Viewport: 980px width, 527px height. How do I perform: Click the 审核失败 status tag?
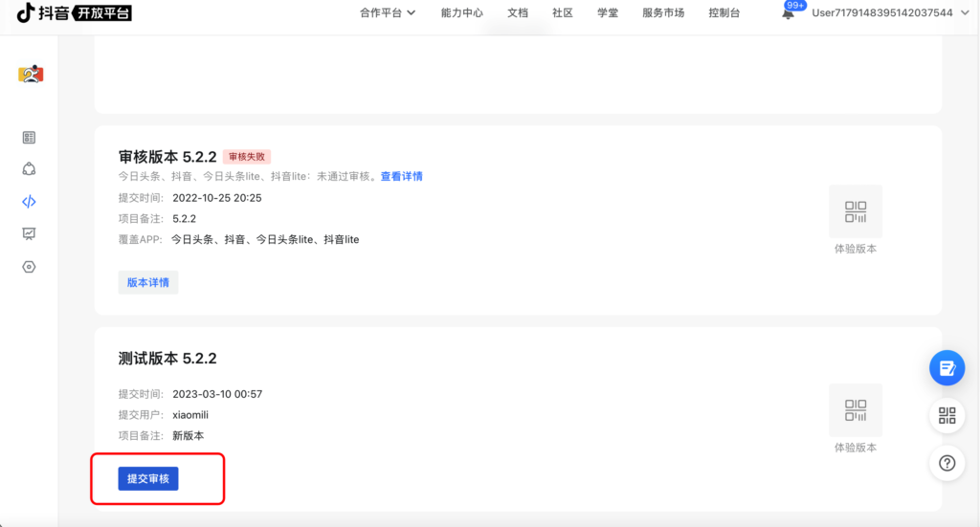tap(247, 157)
